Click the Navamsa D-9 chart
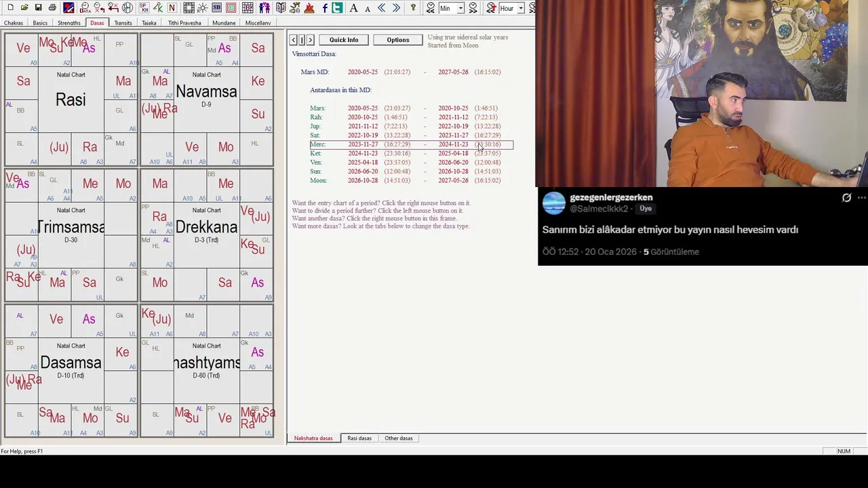The image size is (868, 488). click(x=207, y=99)
